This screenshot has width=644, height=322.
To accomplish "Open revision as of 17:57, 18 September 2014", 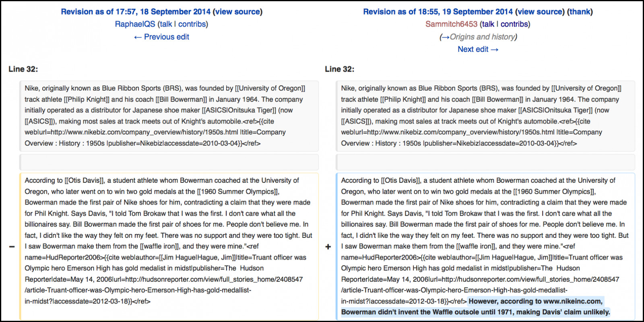I will coord(136,12).
